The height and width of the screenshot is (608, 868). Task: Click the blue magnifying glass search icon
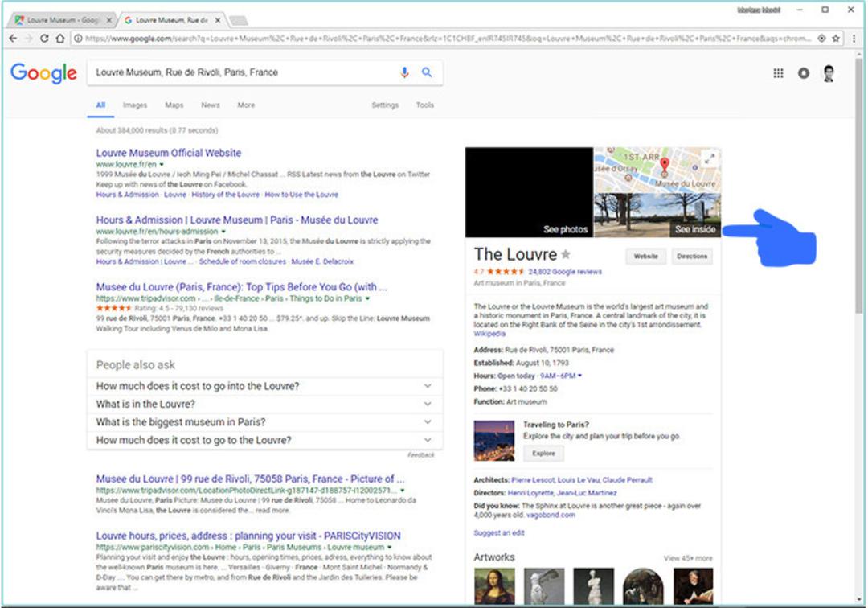(427, 72)
